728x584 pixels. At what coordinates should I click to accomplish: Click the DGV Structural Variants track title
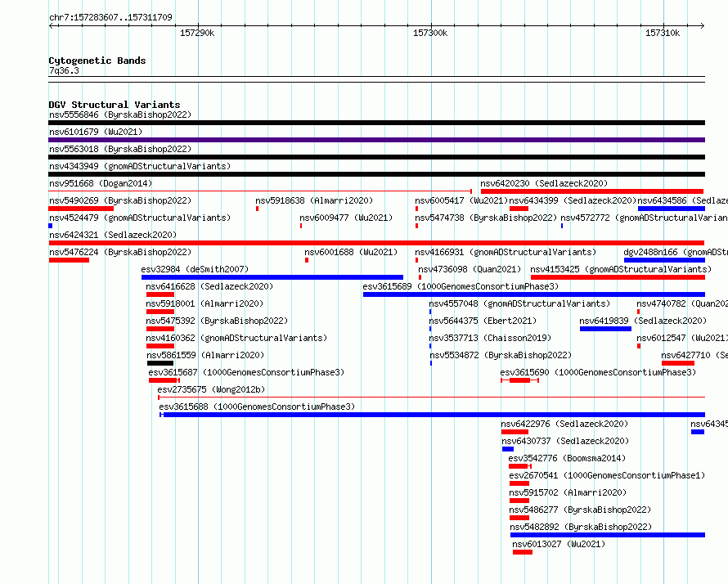(x=115, y=105)
